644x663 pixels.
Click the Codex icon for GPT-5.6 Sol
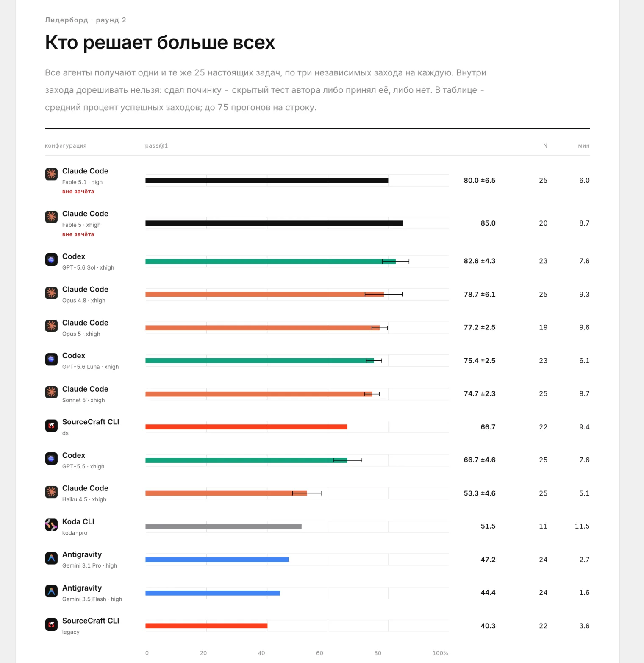point(51,259)
